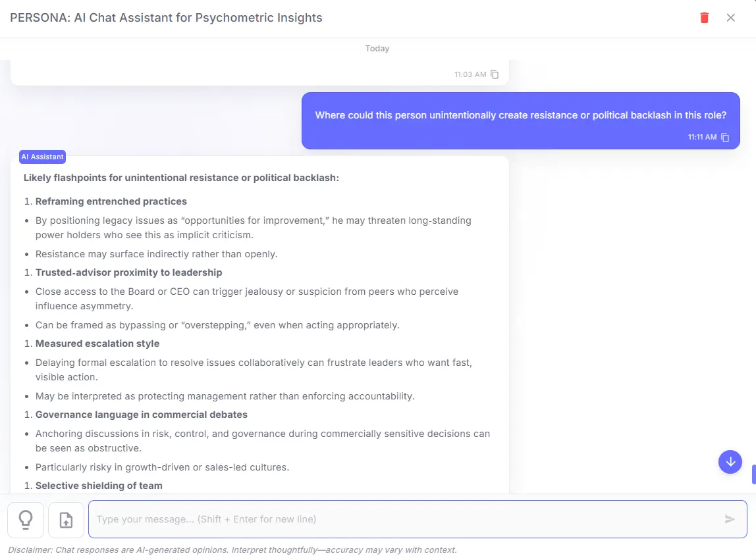Open prompt suggestions via the lightbulb icon
The height and width of the screenshot is (560, 756).
pyautogui.click(x=26, y=519)
